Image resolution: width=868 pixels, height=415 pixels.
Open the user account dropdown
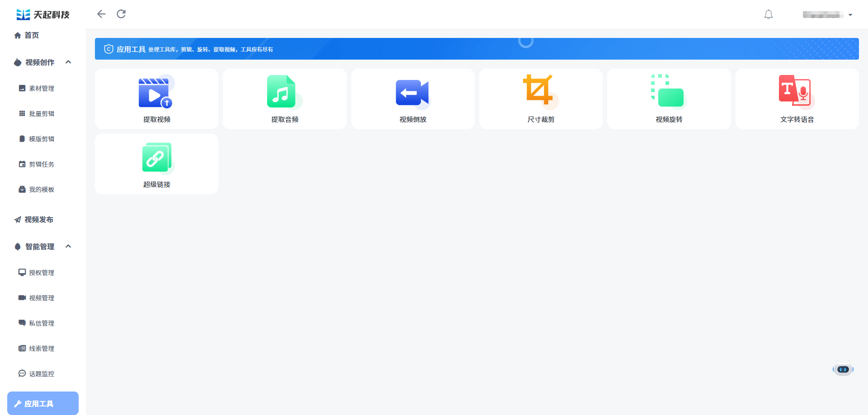pyautogui.click(x=827, y=15)
